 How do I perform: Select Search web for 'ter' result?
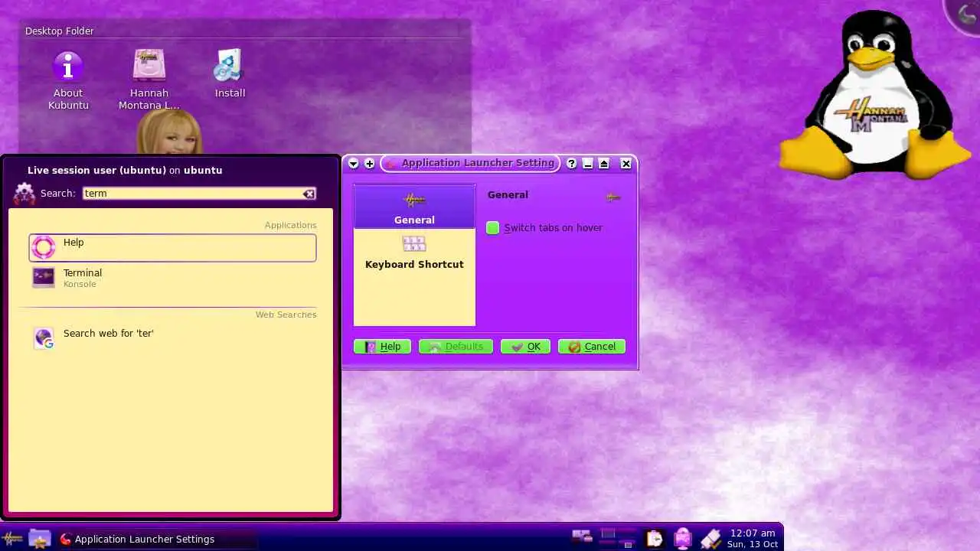(172, 337)
